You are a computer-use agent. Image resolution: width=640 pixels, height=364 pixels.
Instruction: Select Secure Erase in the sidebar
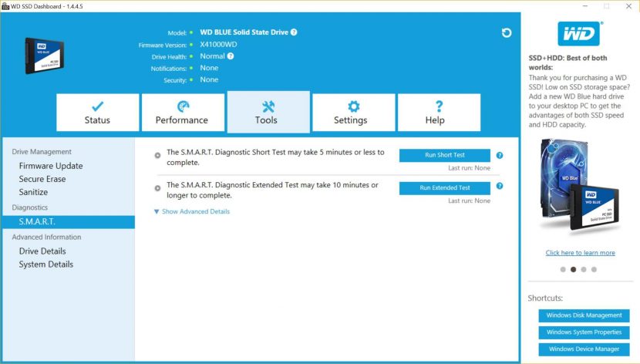pyautogui.click(x=42, y=179)
